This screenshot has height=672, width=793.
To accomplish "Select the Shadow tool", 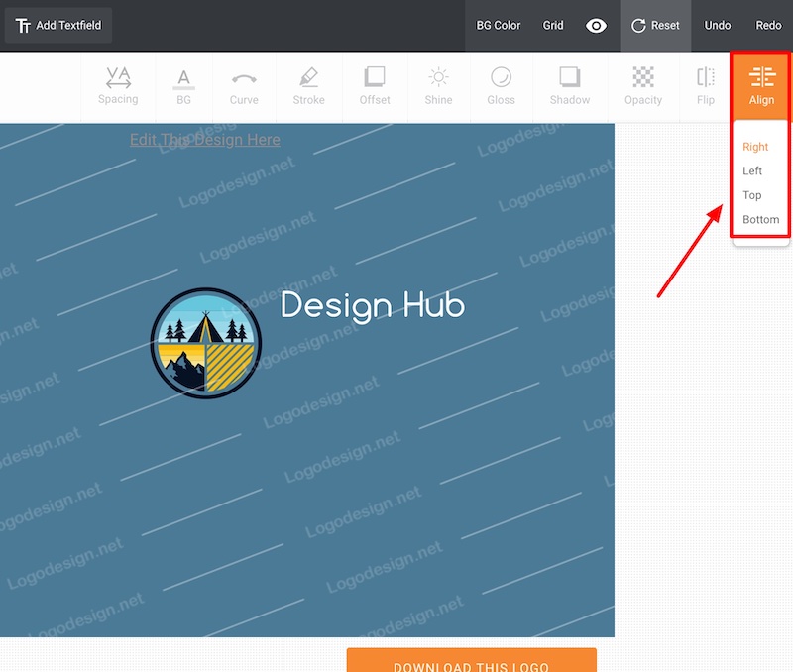I will [x=570, y=86].
